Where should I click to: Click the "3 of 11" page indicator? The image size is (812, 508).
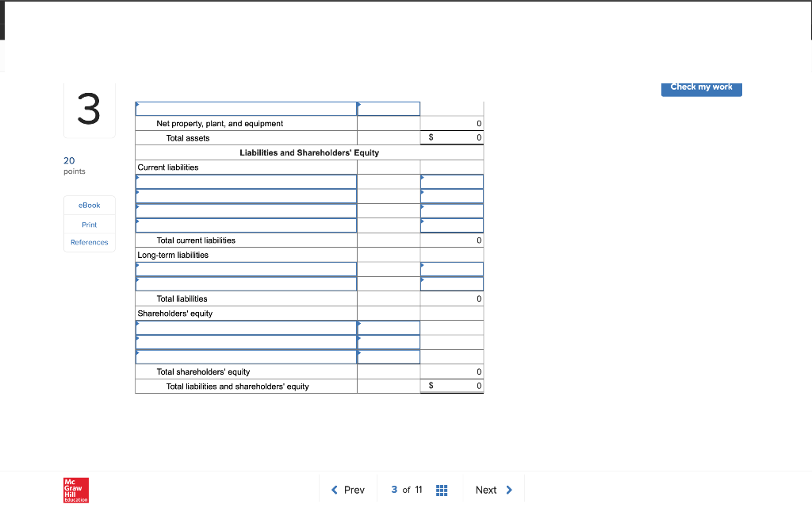click(x=405, y=490)
